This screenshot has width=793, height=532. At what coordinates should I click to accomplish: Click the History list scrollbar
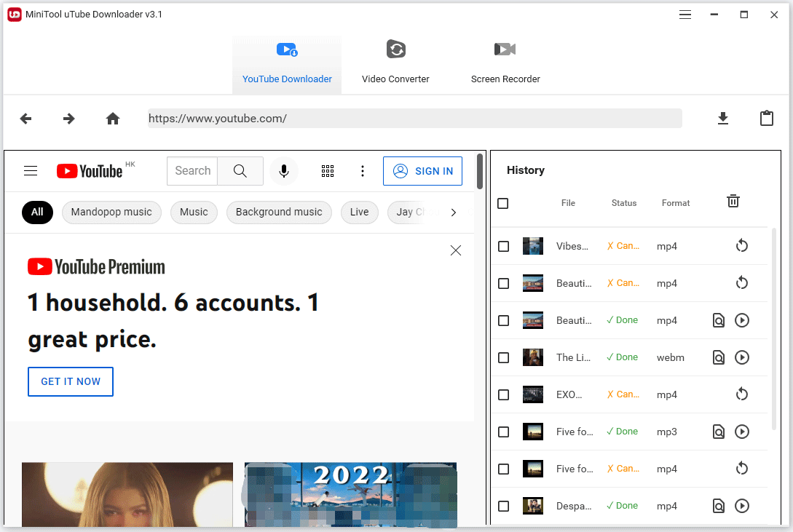pyautogui.click(x=774, y=328)
